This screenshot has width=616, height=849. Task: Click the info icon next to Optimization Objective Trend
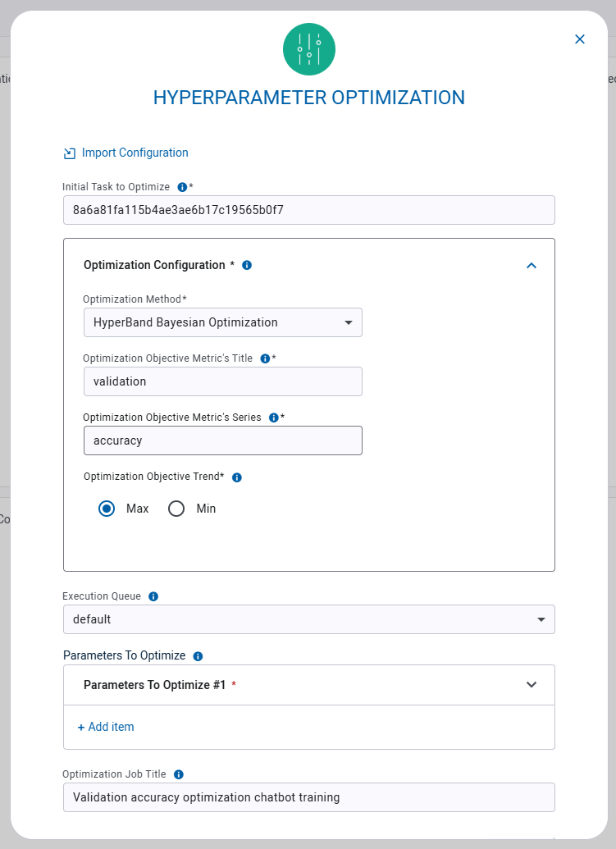236,477
